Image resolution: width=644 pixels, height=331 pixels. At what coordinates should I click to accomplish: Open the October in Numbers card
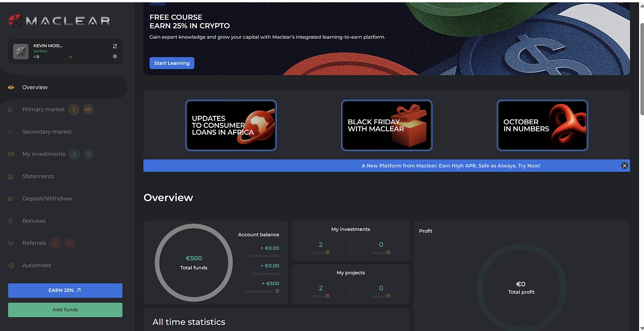pyautogui.click(x=542, y=126)
